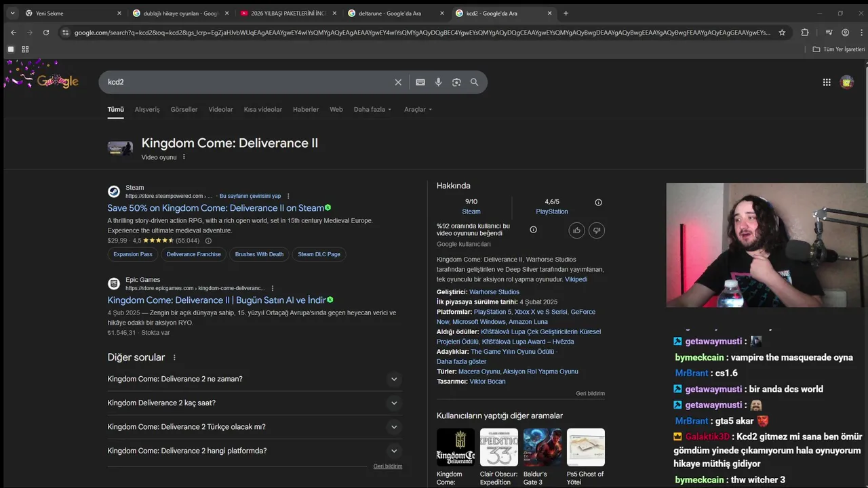Switch to the Yeni Sekme browser tab
Screen dimensions: 868x488
click(73, 13)
